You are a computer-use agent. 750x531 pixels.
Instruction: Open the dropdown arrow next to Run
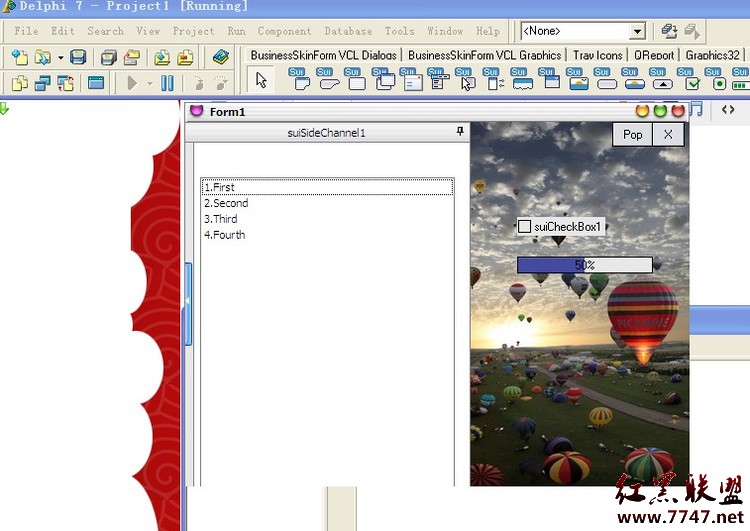pyautogui.click(x=150, y=84)
